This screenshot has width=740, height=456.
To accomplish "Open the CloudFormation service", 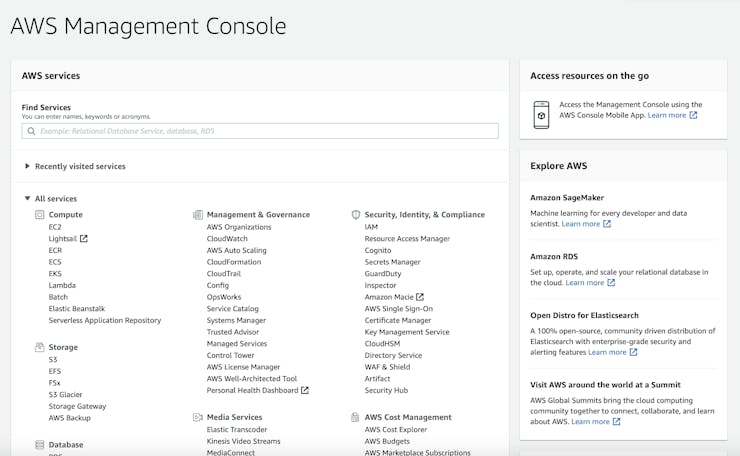I will point(234,262).
